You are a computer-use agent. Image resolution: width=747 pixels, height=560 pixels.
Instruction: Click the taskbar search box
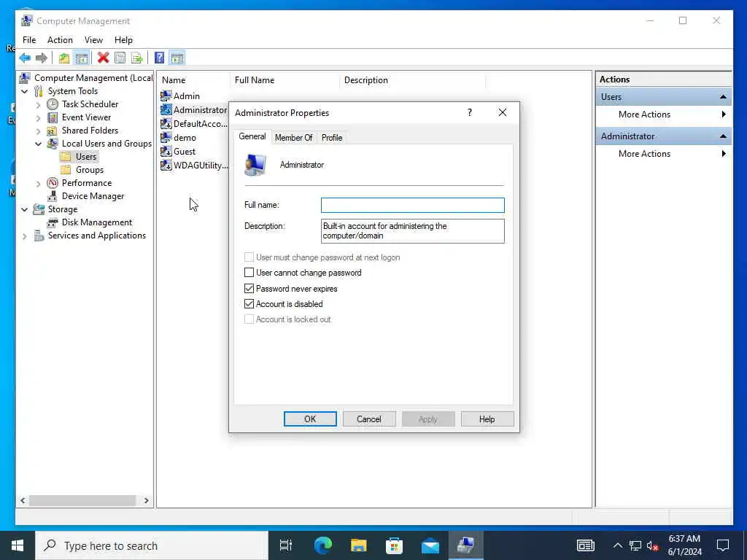pos(152,545)
